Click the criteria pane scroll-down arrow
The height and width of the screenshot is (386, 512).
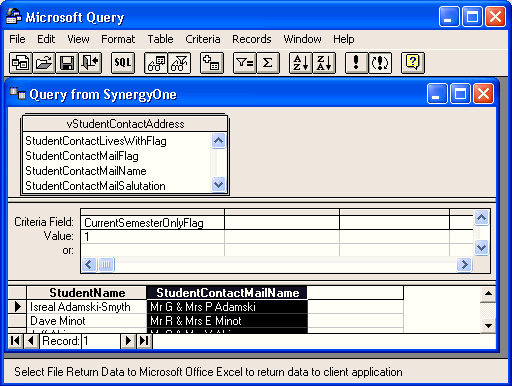[x=482, y=247]
